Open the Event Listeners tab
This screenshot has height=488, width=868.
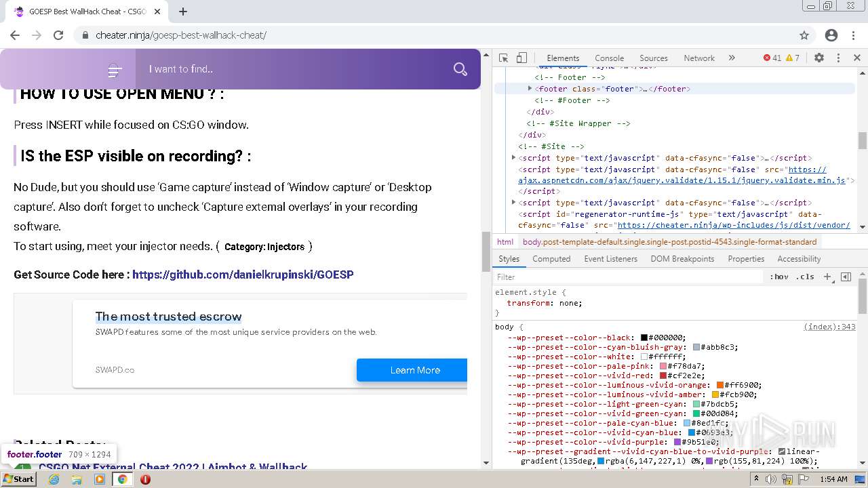610,259
